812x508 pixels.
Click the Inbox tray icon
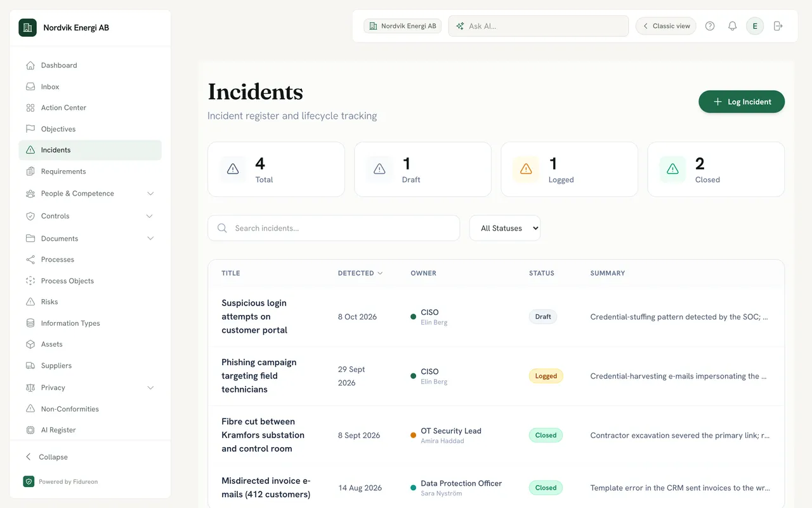point(30,87)
